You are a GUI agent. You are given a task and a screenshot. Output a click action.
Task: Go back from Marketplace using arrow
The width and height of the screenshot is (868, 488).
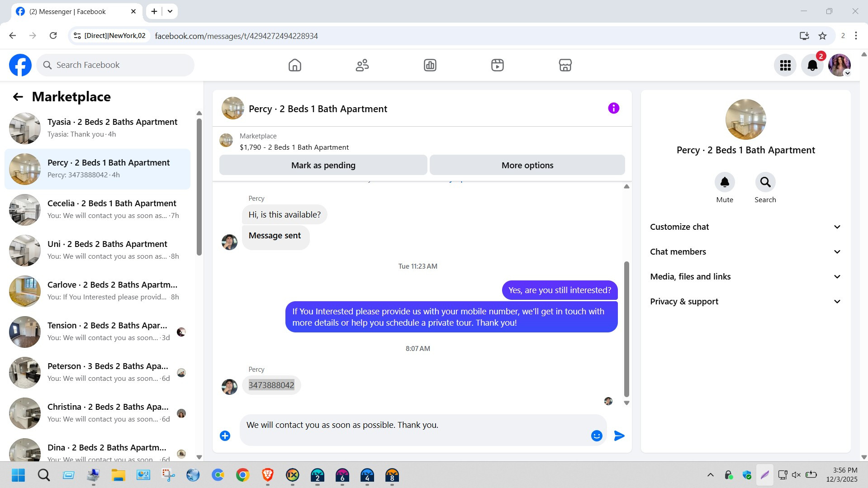(18, 97)
